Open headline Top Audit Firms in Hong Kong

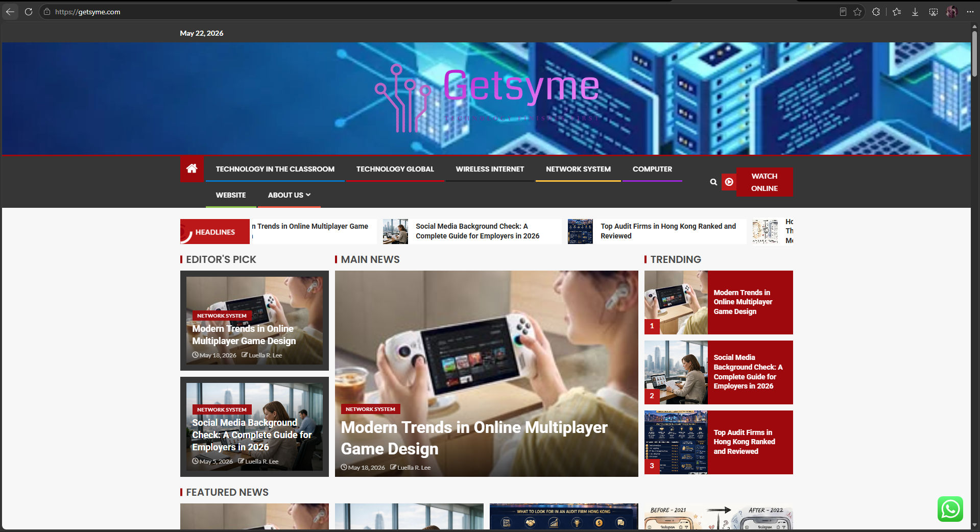(668, 231)
